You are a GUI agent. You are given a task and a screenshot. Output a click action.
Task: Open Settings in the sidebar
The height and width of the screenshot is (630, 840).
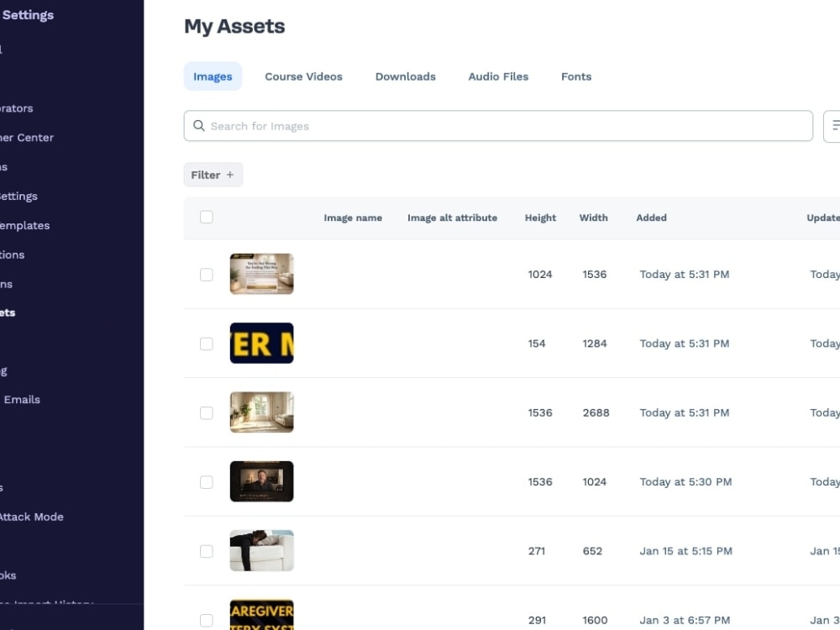coord(28,15)
